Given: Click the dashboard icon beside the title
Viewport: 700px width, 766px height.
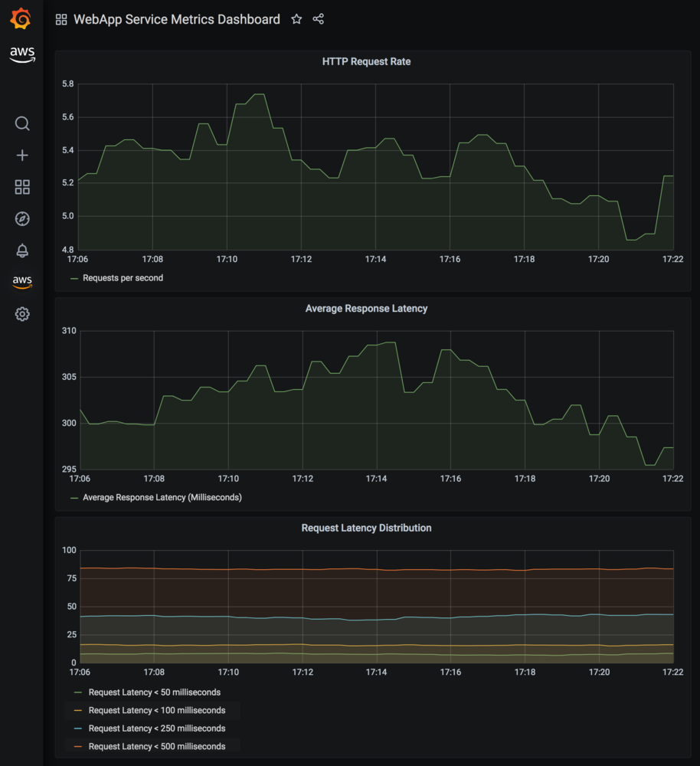Looking at the screenshot, I should [60, 19].
